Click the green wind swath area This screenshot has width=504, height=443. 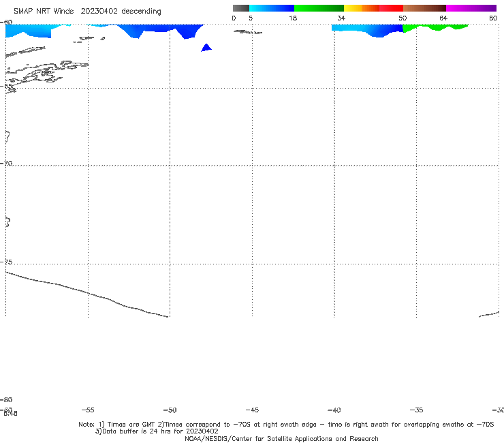point(435,28)
